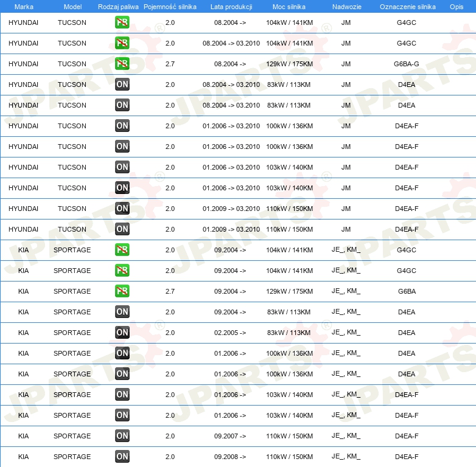This screenshot has height=467, width=476.
Task: Click the Moc silnika column header
Action: point(289,7)
